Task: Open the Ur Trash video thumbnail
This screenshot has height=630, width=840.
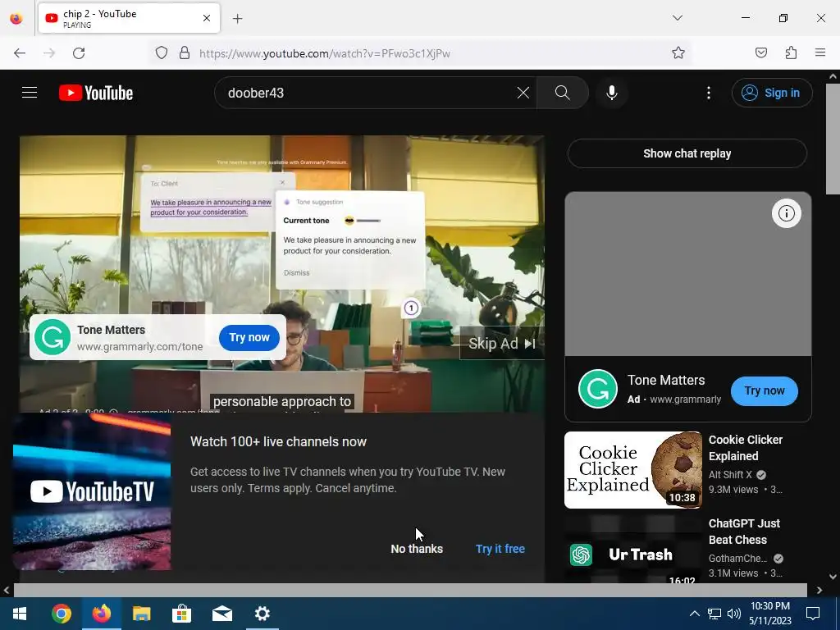Action: [x=633, y=549]
